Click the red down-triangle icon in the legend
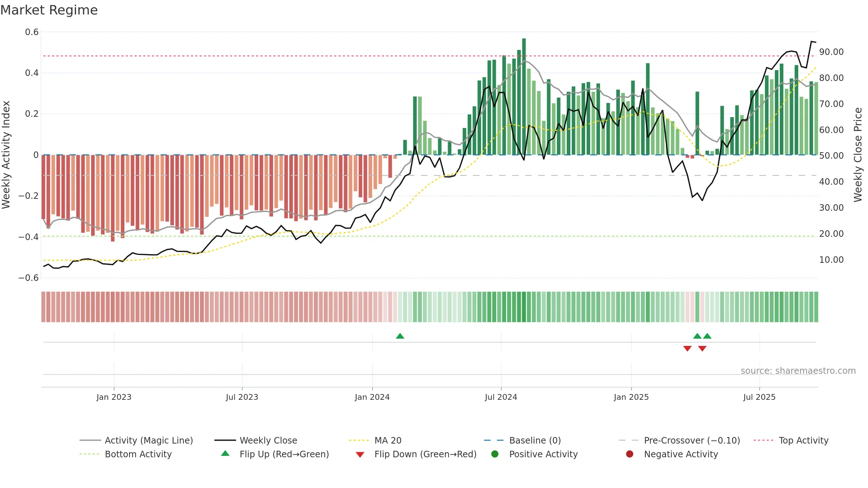 [x=360, y=455]
